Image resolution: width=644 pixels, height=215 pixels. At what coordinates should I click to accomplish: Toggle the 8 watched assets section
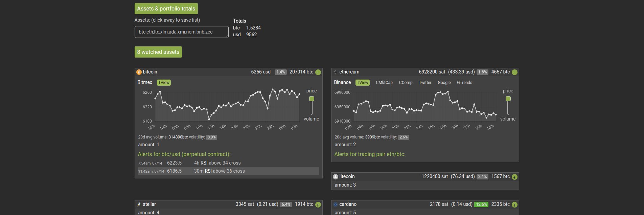(158, 52)
